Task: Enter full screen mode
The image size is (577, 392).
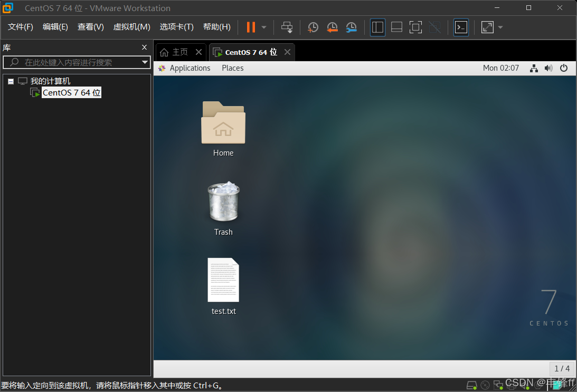Action: coord(416,27)
